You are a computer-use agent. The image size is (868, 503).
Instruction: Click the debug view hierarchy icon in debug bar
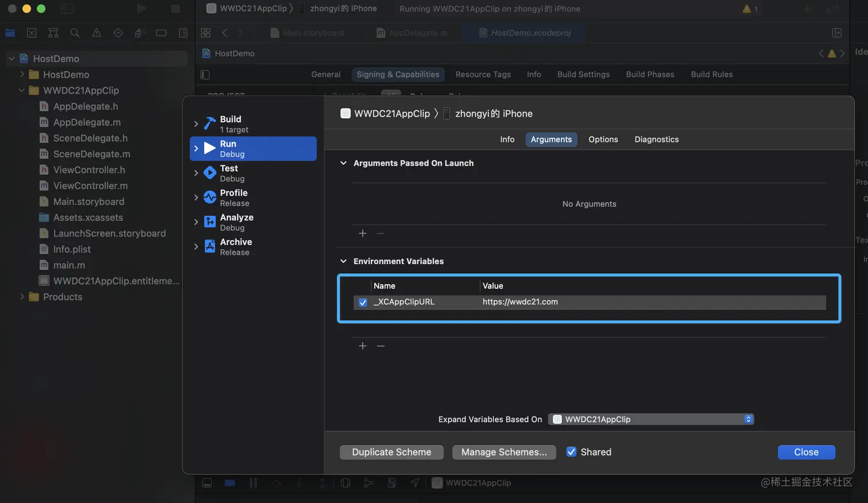coord(346,483)
